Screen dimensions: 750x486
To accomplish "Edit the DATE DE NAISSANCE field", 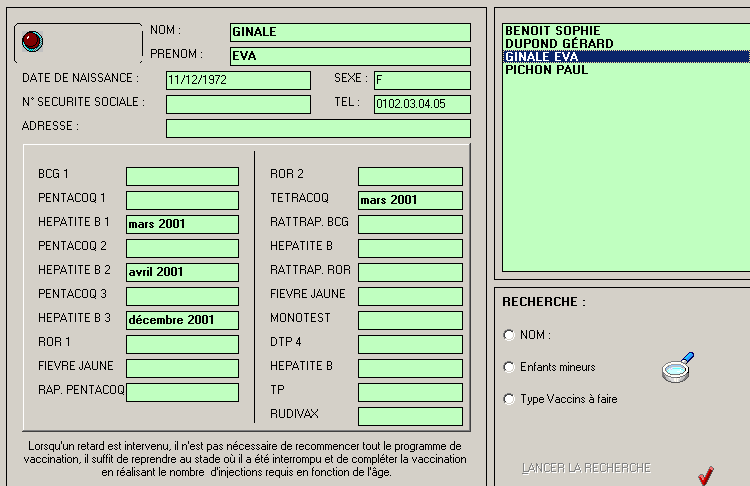I will coord(238,80).
